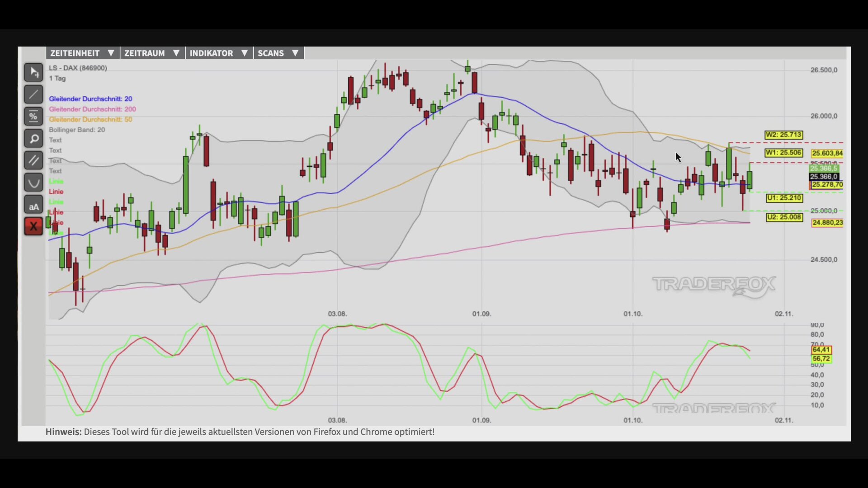This screenshot has width=868, height=488.
Task: Click legend entry Bollinger Band: 20
Action: click(x=77, y=130)
